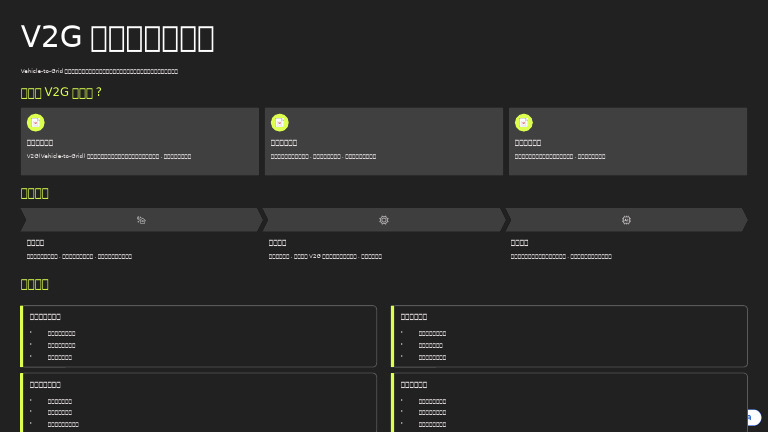Click the house icon in the first chevron step
Viewport: 768px width, 432px height.
pos(141,220)
